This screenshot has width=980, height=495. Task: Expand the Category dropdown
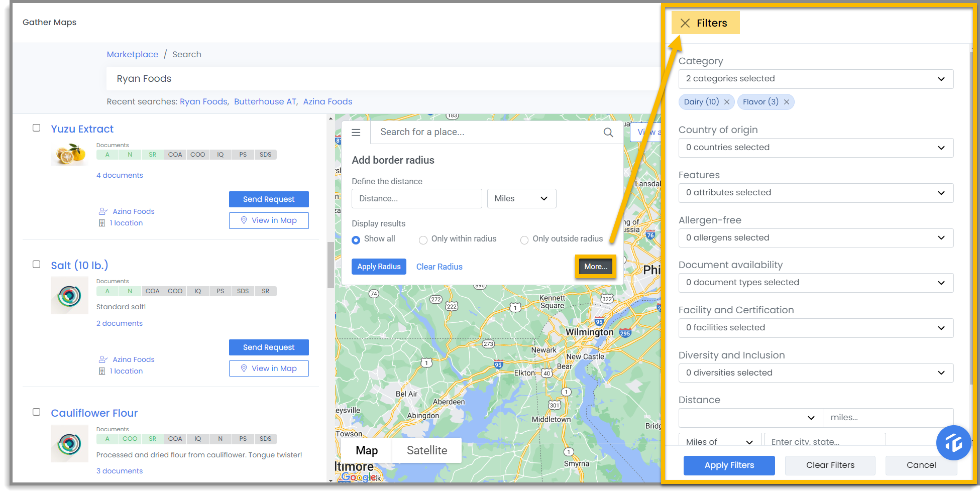point(816,79)
